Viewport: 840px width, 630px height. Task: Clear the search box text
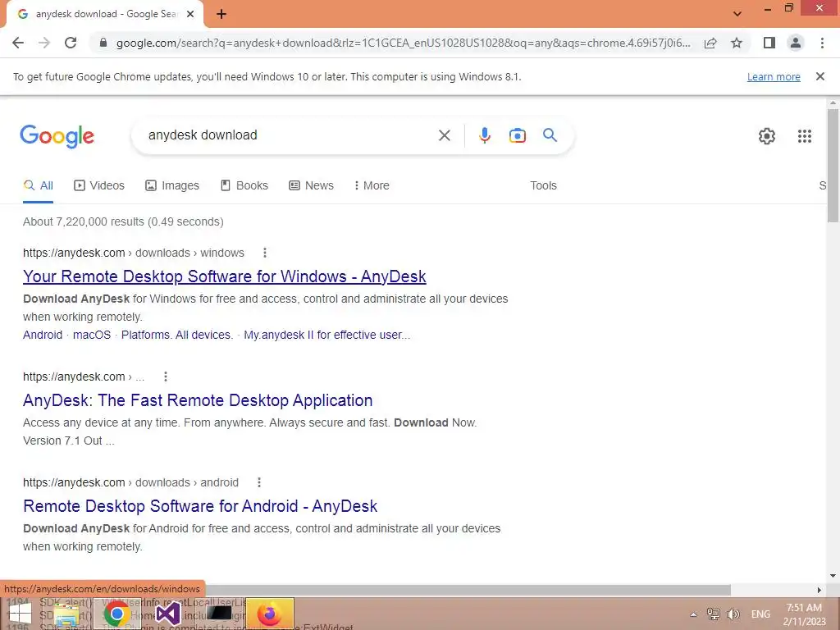tap(445, 135)
